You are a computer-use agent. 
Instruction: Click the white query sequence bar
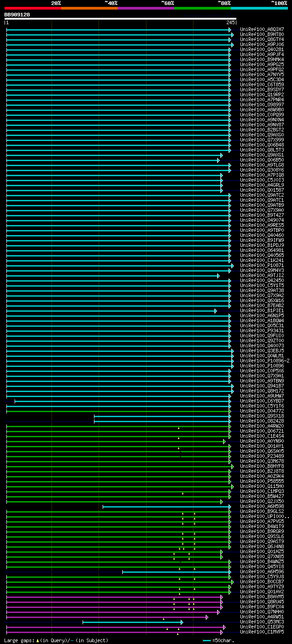tap(120, 19)
